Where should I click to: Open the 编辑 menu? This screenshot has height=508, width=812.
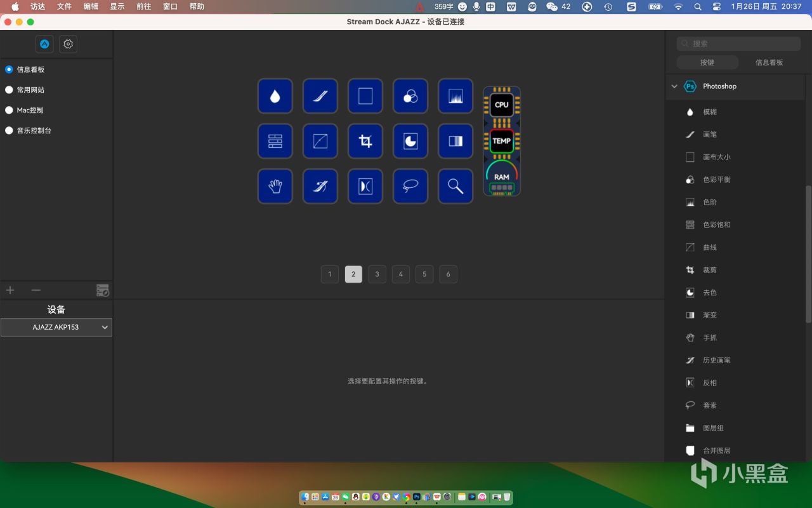(91, 6)
